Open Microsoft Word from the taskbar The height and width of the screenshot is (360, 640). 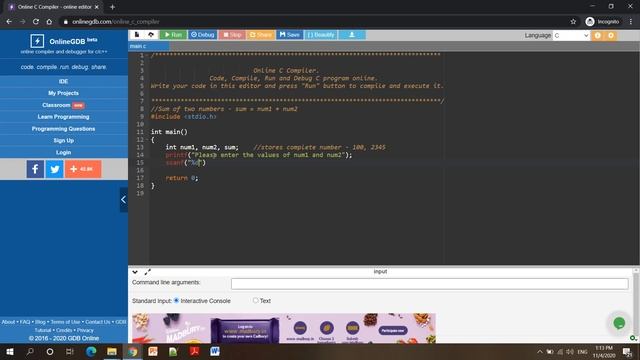pyautogui.click(x=215, y=351)
